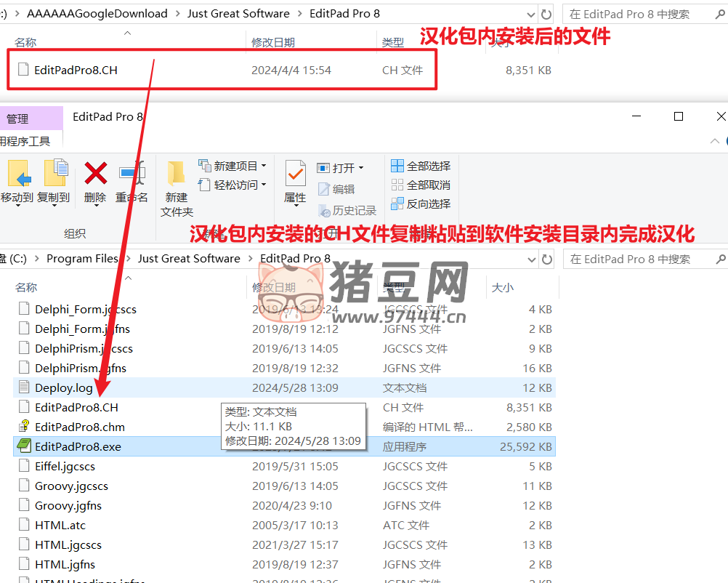The image size is (728, 583).
Task: Switch to the 管理 (Manage) ribbon tab
Action: point(18,118)
